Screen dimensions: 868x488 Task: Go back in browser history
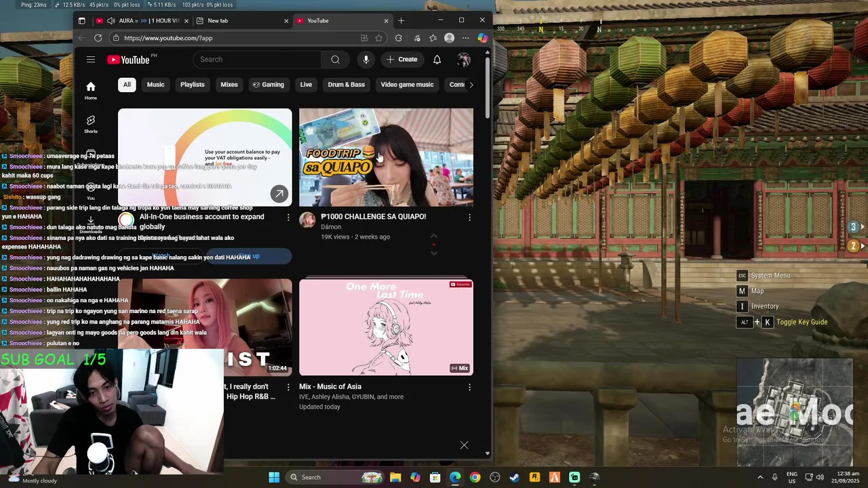pos(82,38)
